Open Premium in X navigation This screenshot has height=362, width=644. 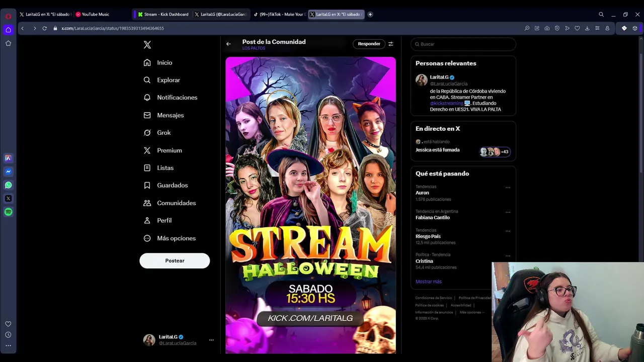point(163,150)
